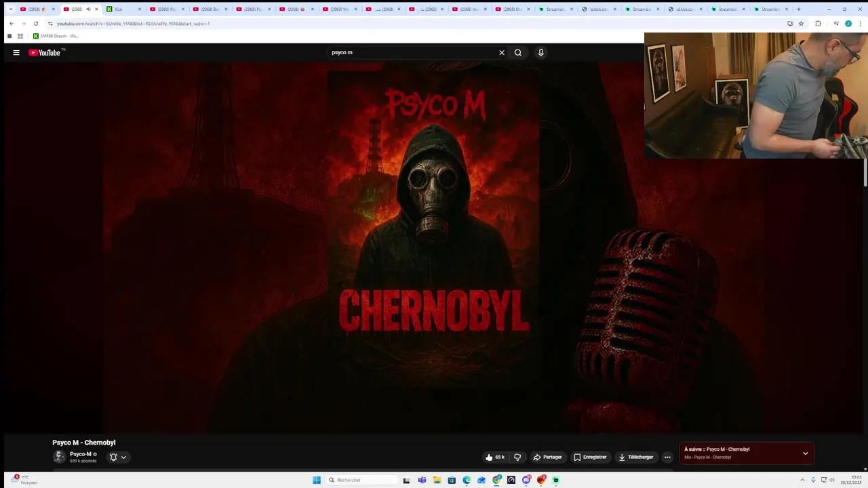
Task: Go to the YouTube home logo
Action: [x=46, y=52]
